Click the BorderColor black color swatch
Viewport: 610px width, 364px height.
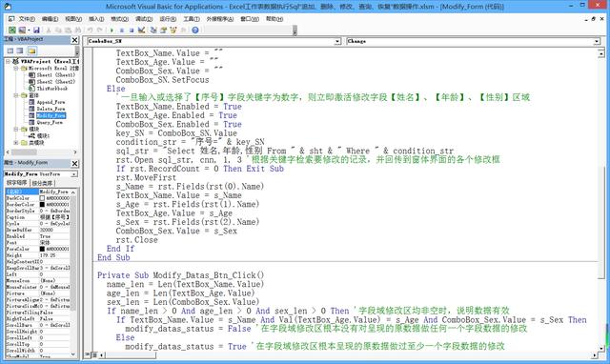[x=42, y=204]
